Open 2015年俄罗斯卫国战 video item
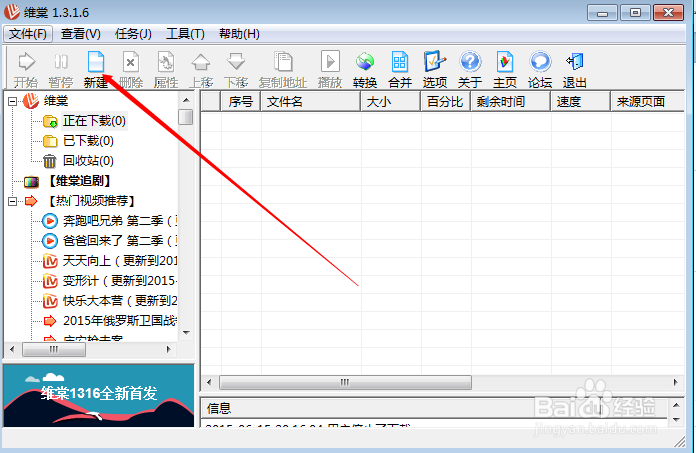Screen dimensions: 696x453 120,321
